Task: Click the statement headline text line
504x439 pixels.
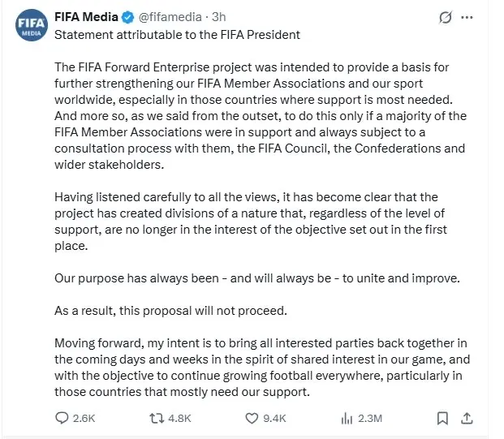Action: (x=177, y=35)
